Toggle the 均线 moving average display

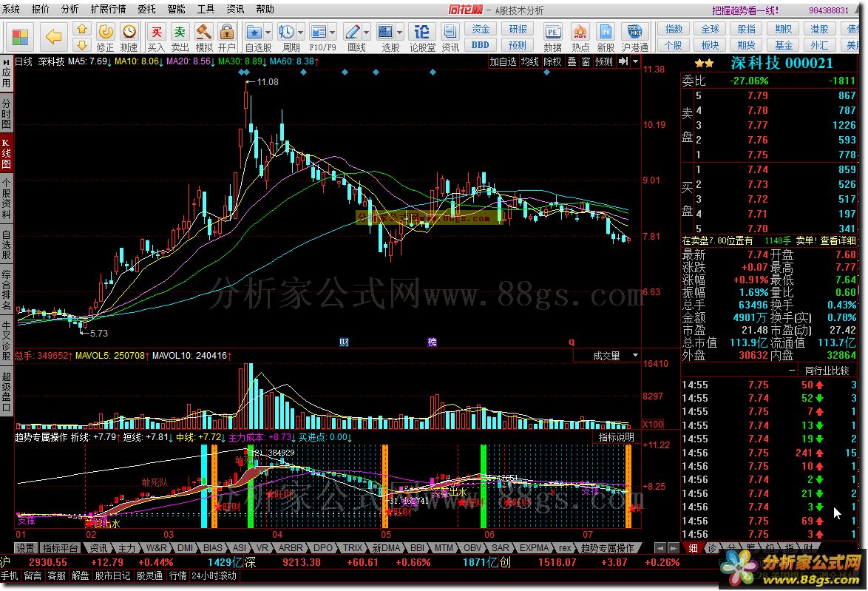pyautogui.click(x=530, y=61)
